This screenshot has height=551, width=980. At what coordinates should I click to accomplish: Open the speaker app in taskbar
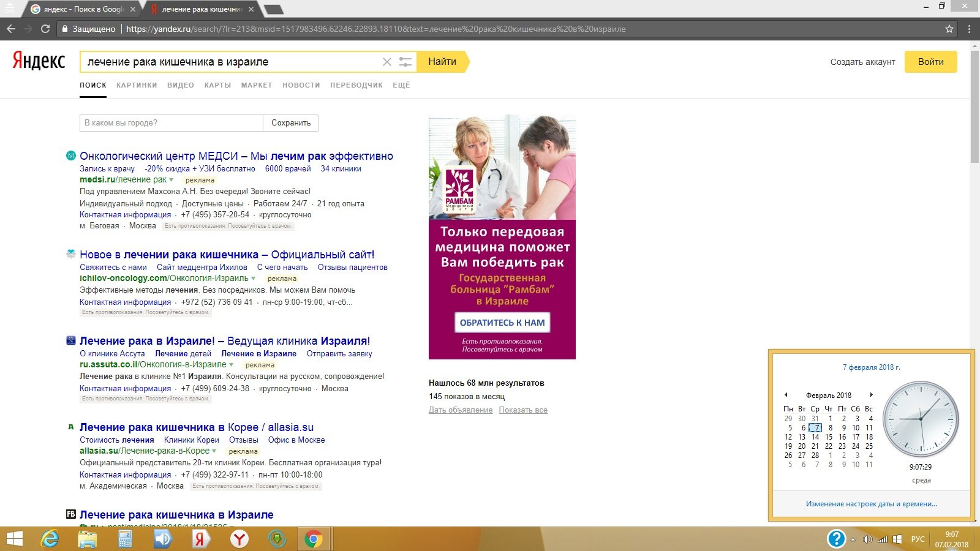(163, 539)
